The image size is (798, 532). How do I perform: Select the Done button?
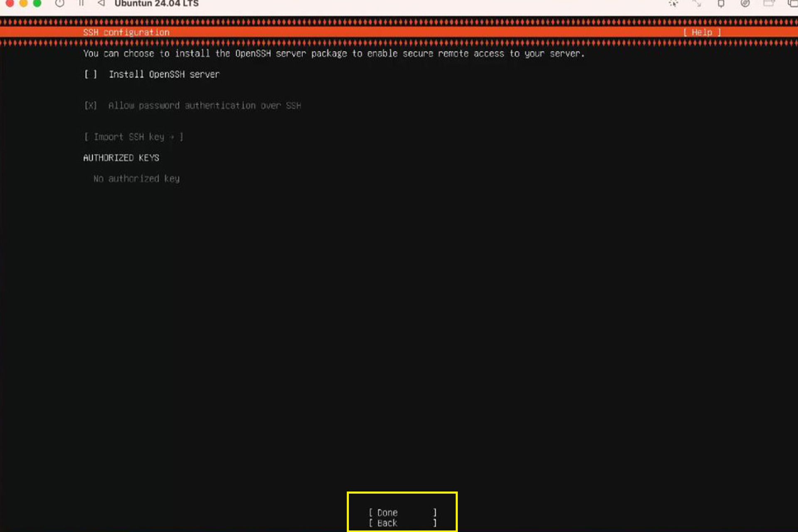pyautogui.click(x=402, y=512)
